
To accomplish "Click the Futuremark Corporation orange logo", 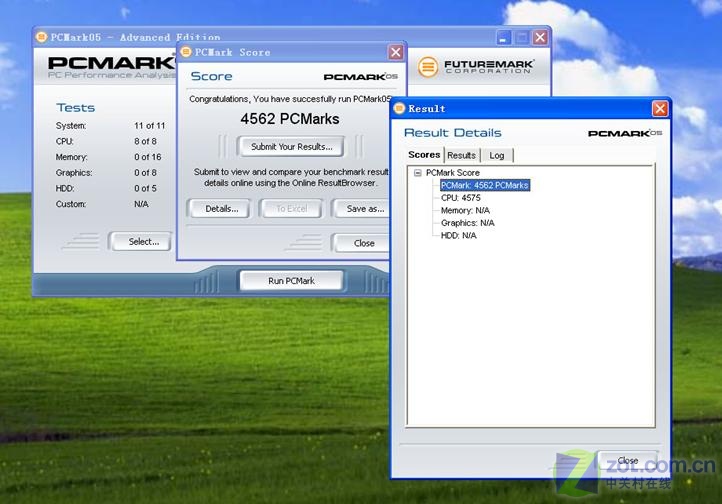I will point(428,67).
